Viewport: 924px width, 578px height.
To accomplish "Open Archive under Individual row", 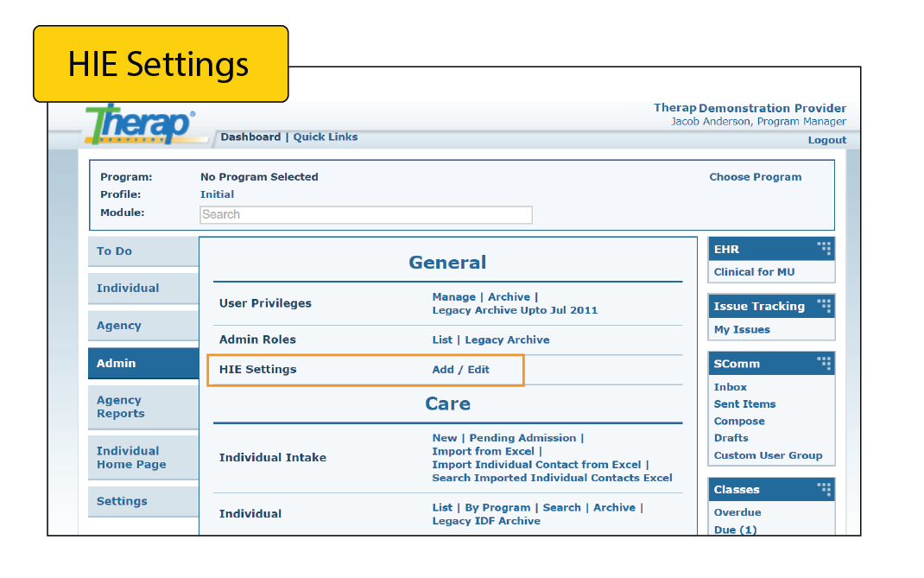I will (614, 508).
